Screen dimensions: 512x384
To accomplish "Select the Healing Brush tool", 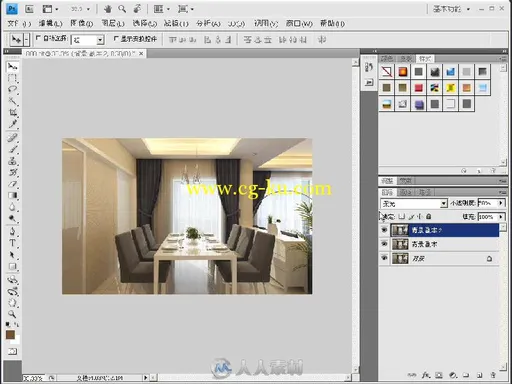I will [12, 137].
